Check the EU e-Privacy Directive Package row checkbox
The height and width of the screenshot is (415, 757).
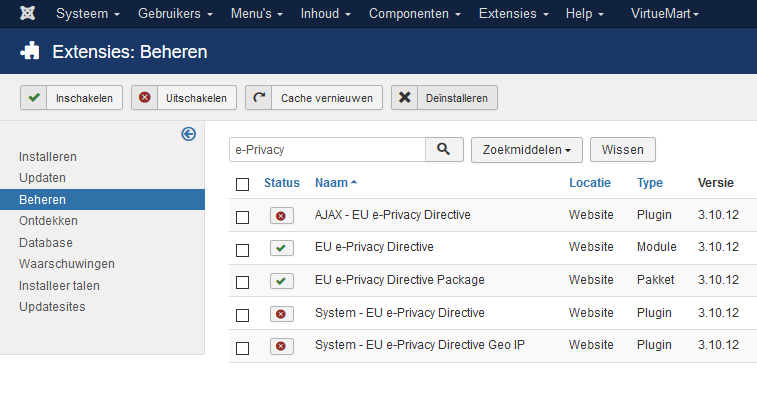242,282
